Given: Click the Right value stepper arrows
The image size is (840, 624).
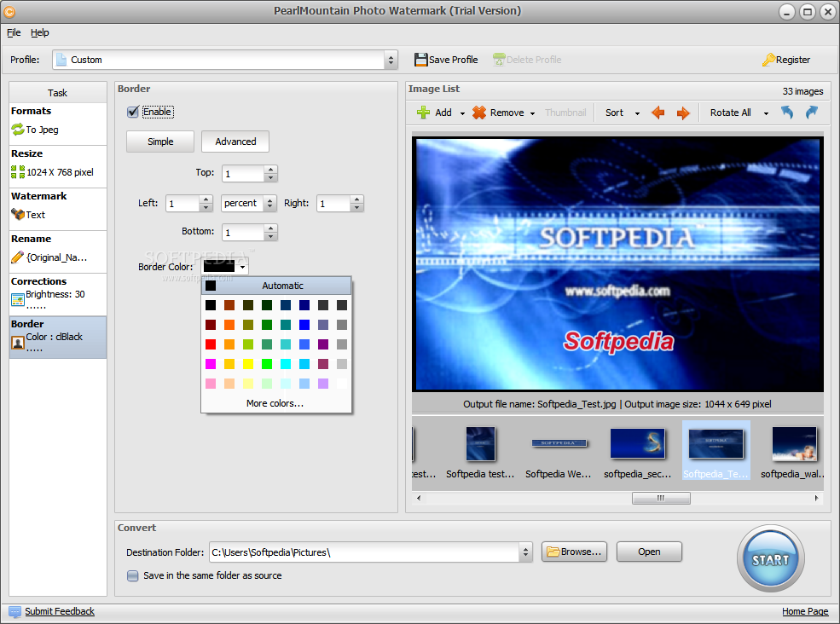Looking at the screenshot, I should (x=356, y=203).
